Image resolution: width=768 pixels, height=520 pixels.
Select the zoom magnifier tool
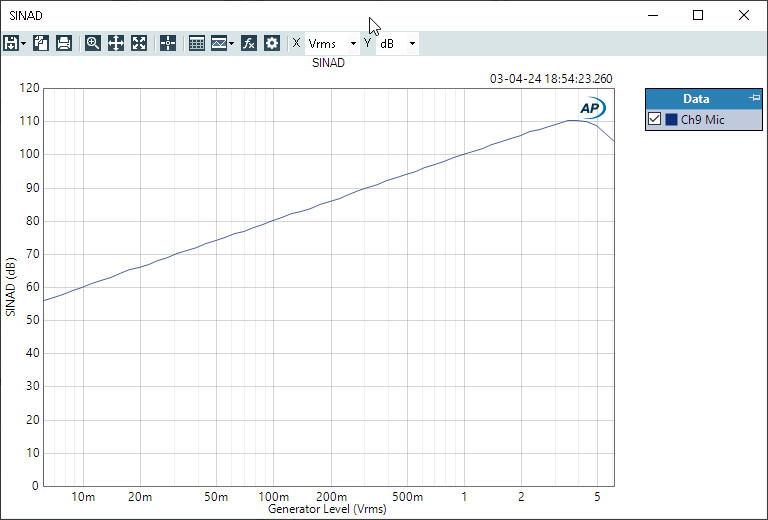(x=93, y=43)
